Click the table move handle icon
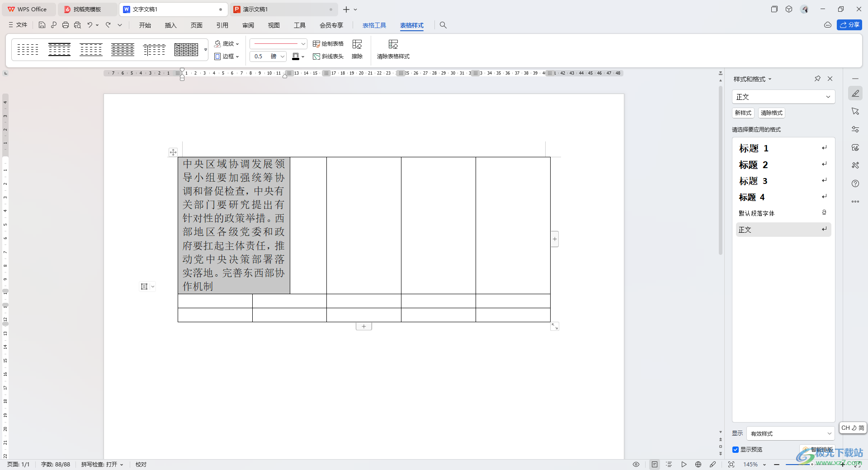The image size is (868, 470). (x=173, y=152)
